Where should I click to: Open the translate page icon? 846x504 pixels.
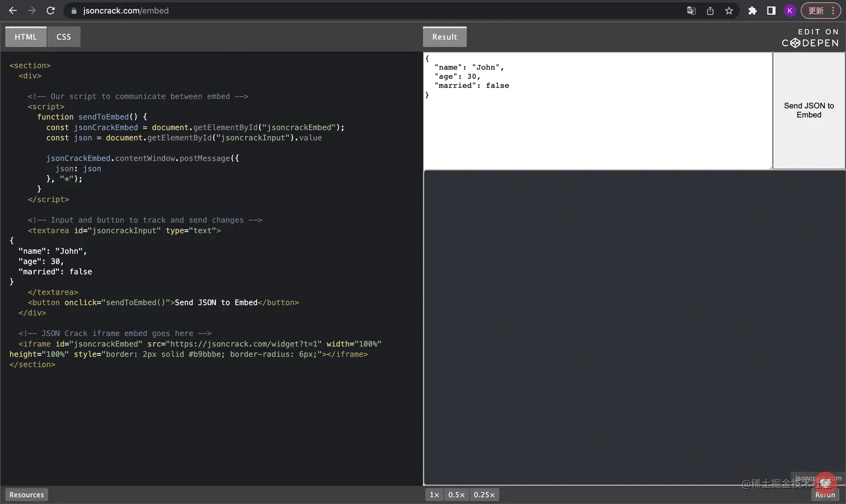pos(692,11)
